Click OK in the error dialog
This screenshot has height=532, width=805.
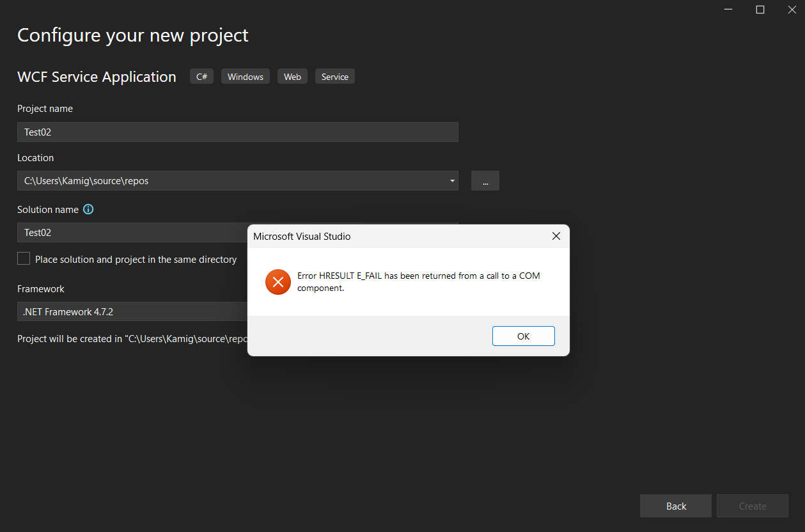tap(523, 336)
